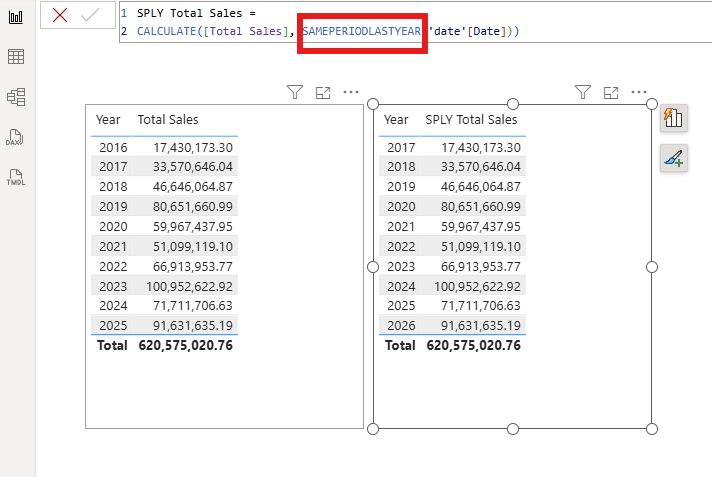Select value 59,967,437.95 in Total Sales table
Viewport: 712px width, 477px height.
click(x=193, y=227)
